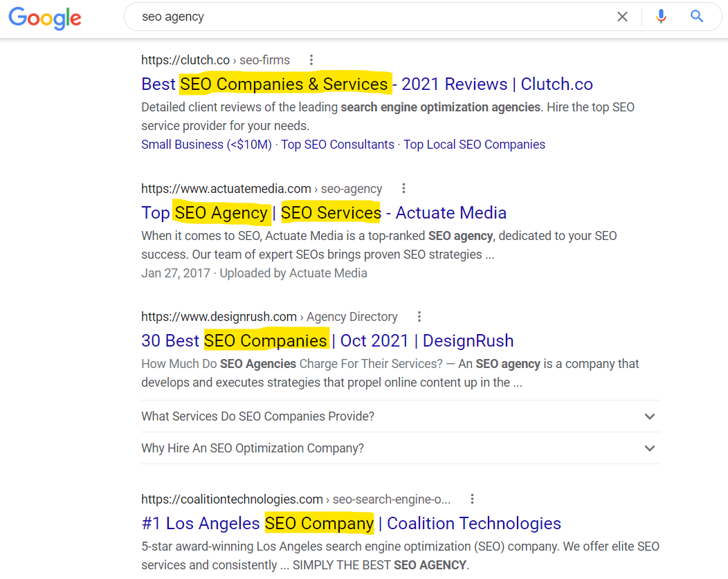Click the snippet starting '5-star award-winning Los Angeles'
This screenshot has width=728, height=579.
click(x=400, y=555)
